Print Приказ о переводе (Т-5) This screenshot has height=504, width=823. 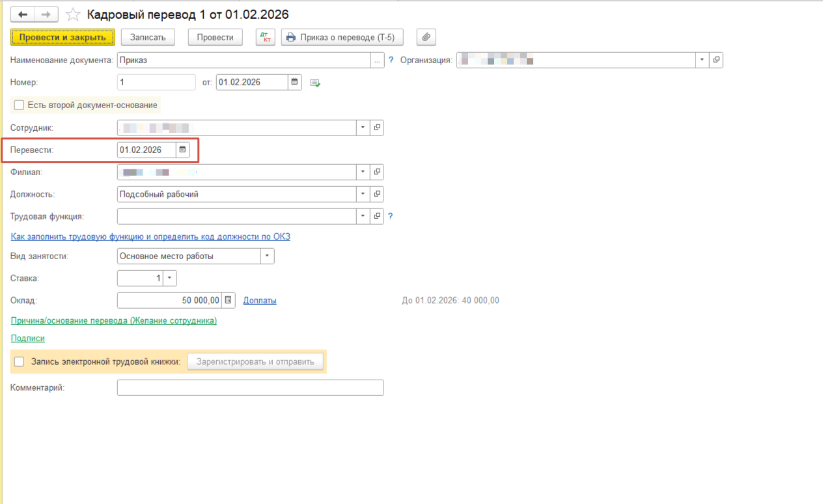[342, 37]
